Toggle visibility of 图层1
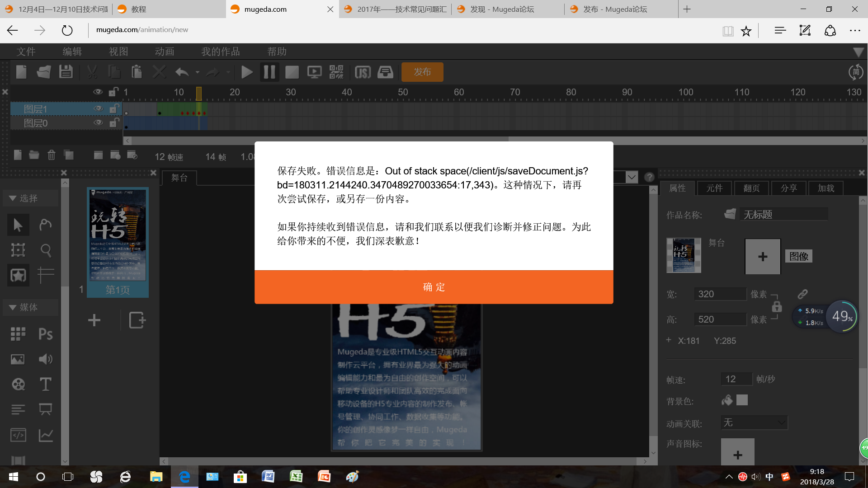Image resolution: width=868 pixels, height=488 pixels. click(98, 108)
